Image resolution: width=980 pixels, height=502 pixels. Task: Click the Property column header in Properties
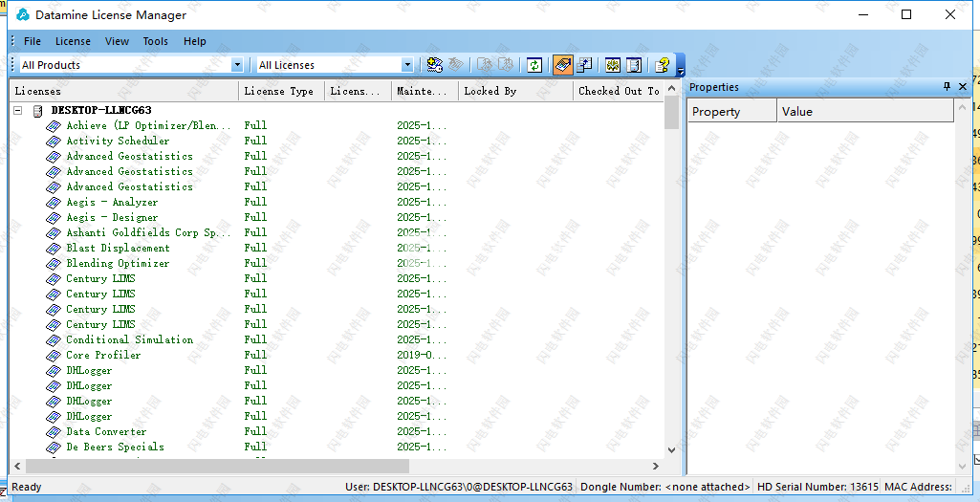(731, 111)
